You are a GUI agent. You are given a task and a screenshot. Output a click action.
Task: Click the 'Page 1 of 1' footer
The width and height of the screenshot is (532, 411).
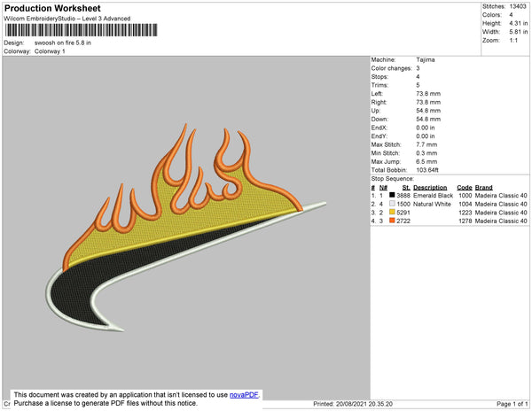(x=512, y=404)
